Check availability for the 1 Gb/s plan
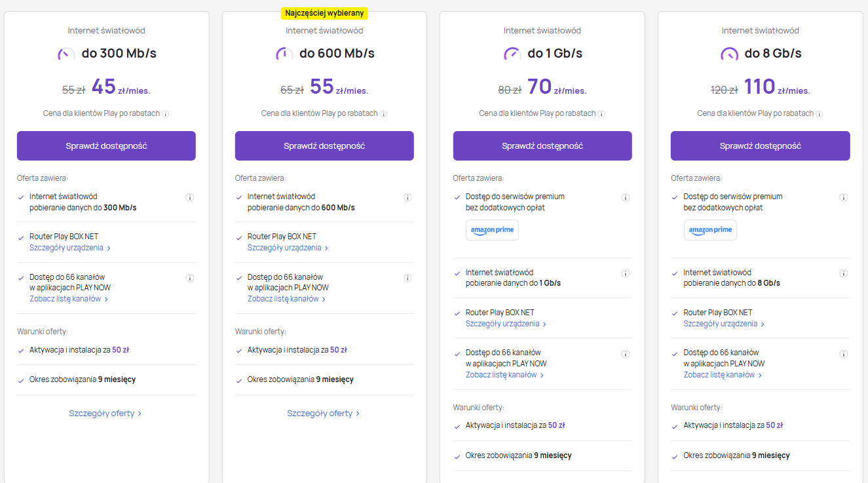This screenshot has height=483, width=868. (542, 145)
